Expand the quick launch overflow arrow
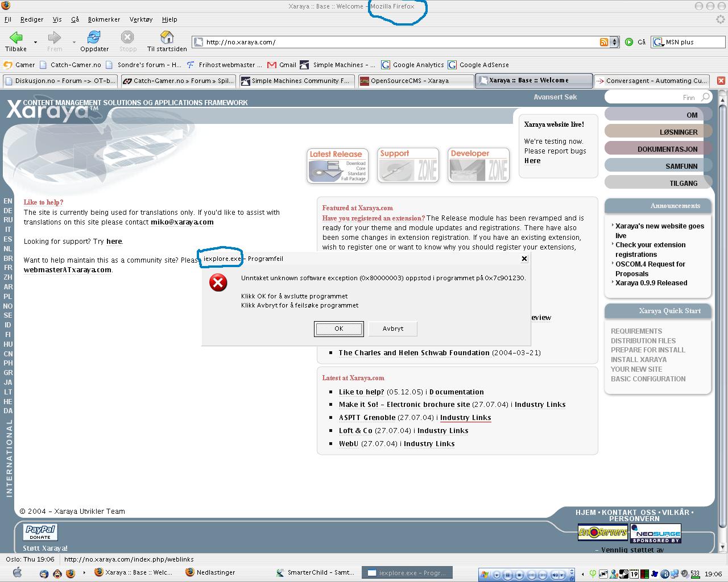Screen dimensions: 728x582 (x=84, y=573)
